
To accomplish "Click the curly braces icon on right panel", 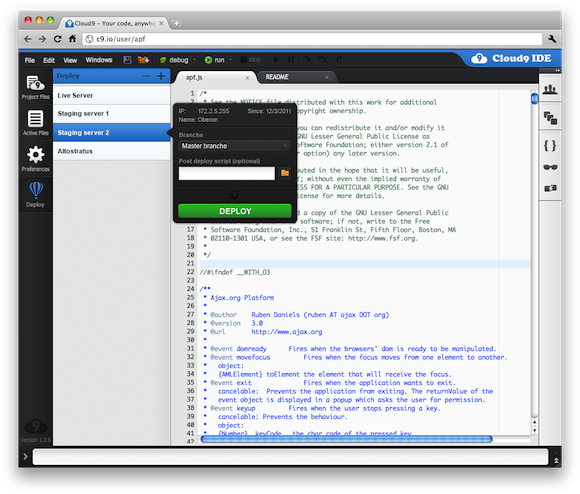I will click(x=550, y=146).
